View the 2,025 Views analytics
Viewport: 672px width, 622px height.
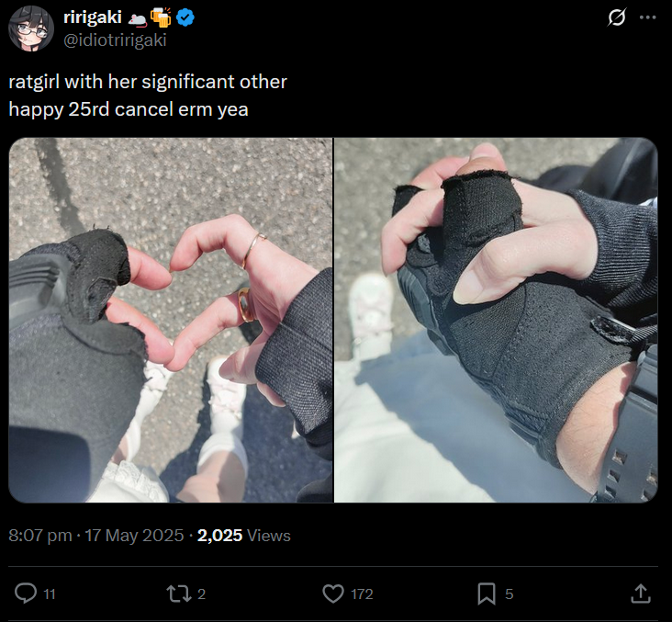point(244,536)
